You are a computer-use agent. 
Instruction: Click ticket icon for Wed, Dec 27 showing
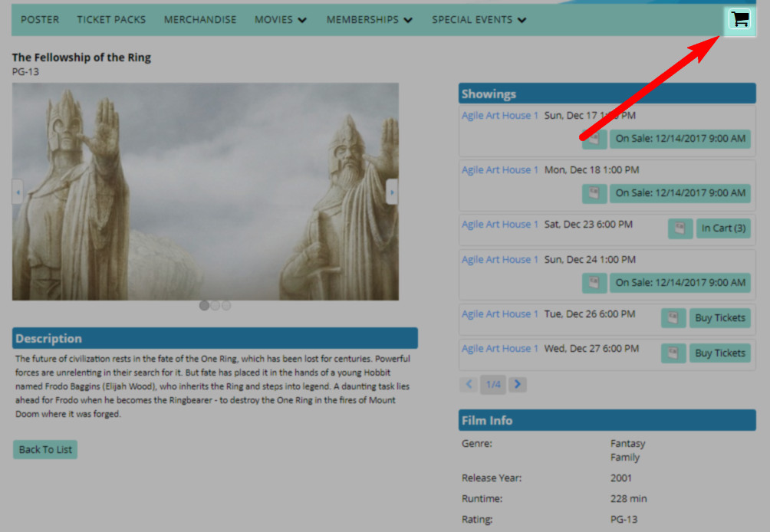pos(673,353)
